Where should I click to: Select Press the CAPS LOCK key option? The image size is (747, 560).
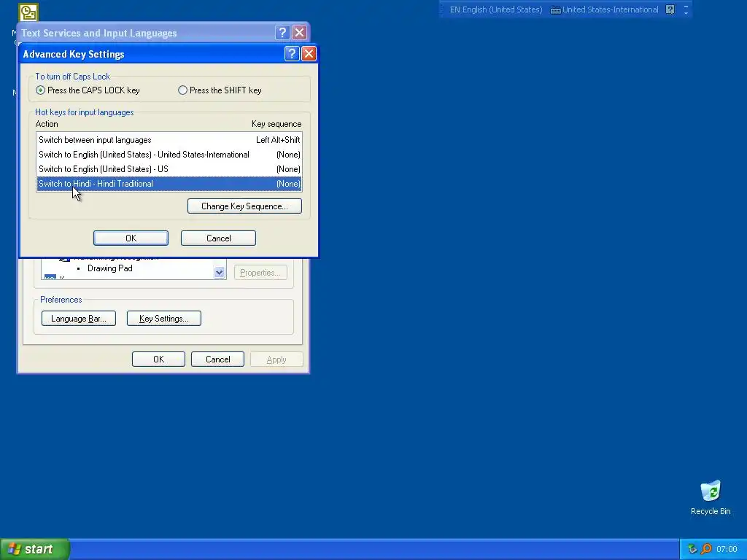(88, 90)
